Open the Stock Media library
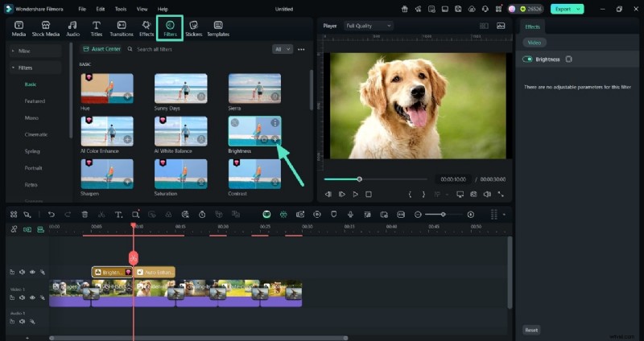Viewport: 644px width, 341px height. coord(46,29)
